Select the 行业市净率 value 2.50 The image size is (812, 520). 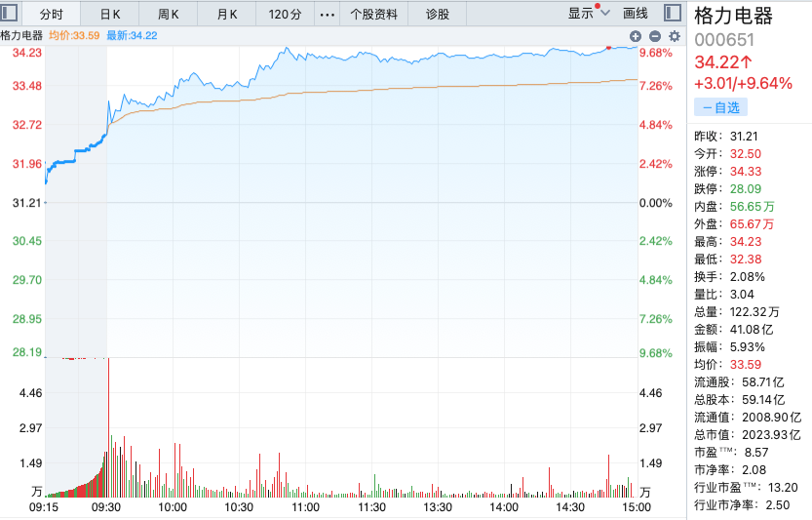click(778, 505)
